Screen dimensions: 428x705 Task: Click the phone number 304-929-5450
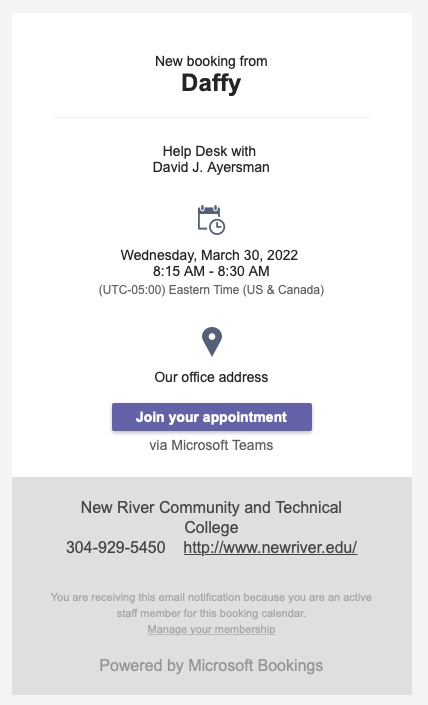pos(116,547)
